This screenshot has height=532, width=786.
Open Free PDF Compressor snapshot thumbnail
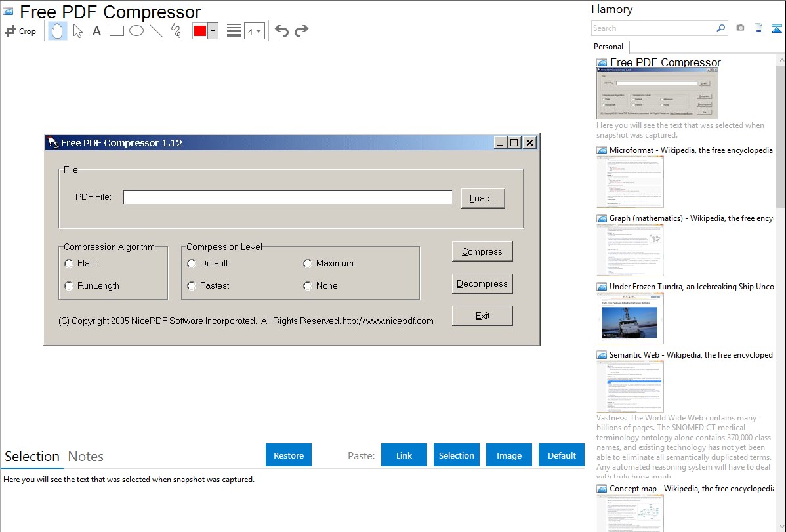pos(657,93)
